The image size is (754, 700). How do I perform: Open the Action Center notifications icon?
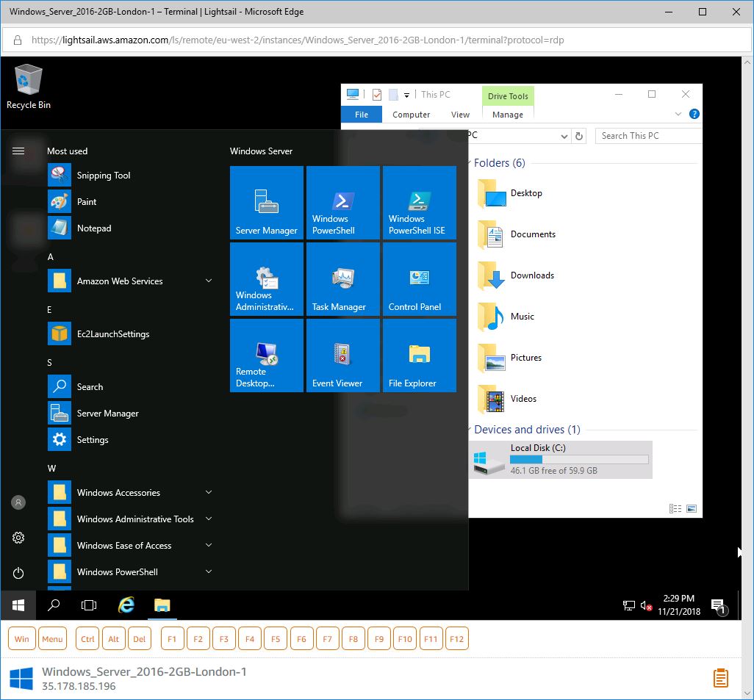[x=719, y=607]
